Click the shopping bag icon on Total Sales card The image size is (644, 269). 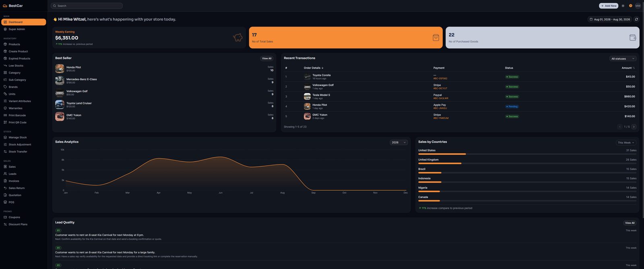436,37
